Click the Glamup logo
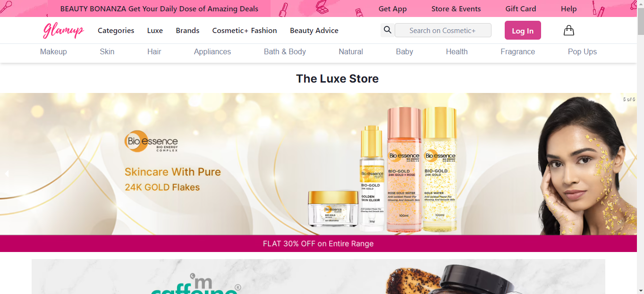Viewport: 644px width, 294px height. [63, 30]
